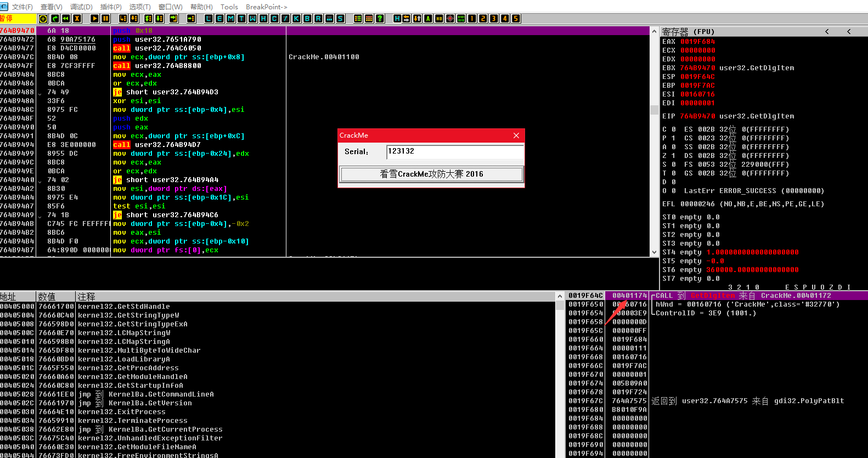Image resolution: width=868 pixels, height=458 pixels.
Task: Open Threads window with T icon
Action: tap(241, 19)
